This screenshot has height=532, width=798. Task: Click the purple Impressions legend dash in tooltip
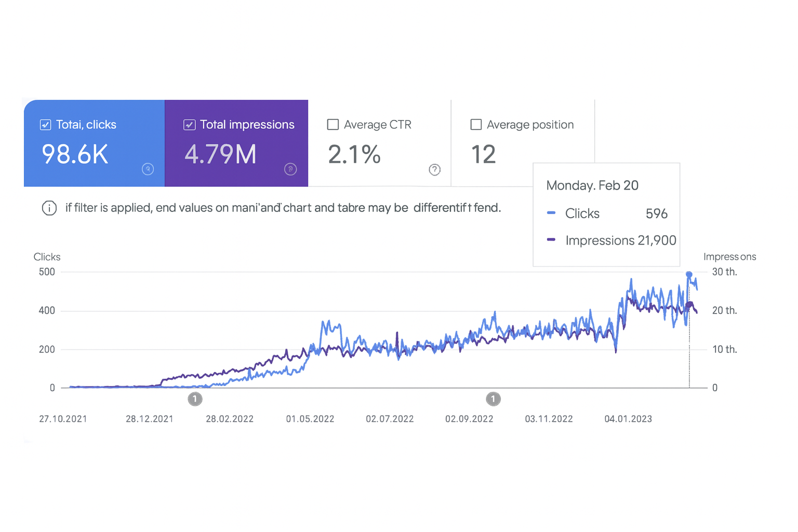click(551, 240)
